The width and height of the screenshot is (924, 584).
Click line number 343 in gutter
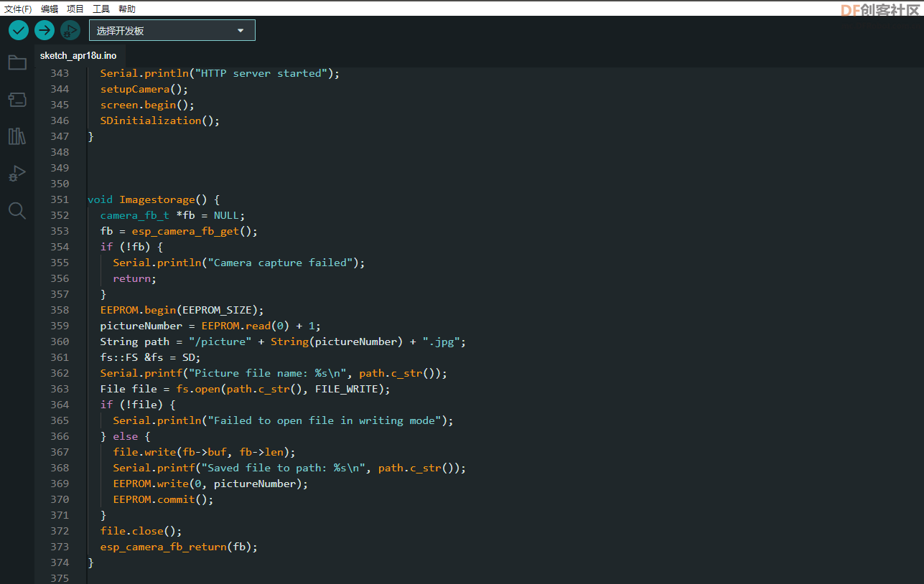[60, 73]
